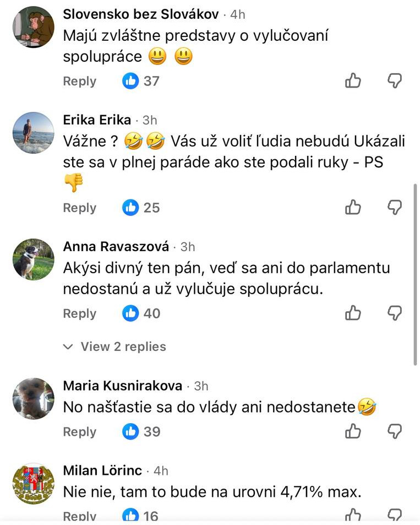Thumbs down Erika Erika's comment
Screen dimensions: 420x525
click(x=395, y=208)
